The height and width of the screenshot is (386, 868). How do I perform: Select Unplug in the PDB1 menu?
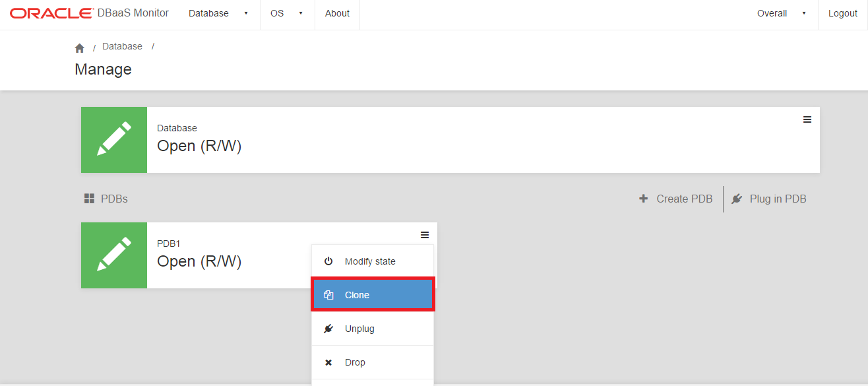[x=359, y=329]
